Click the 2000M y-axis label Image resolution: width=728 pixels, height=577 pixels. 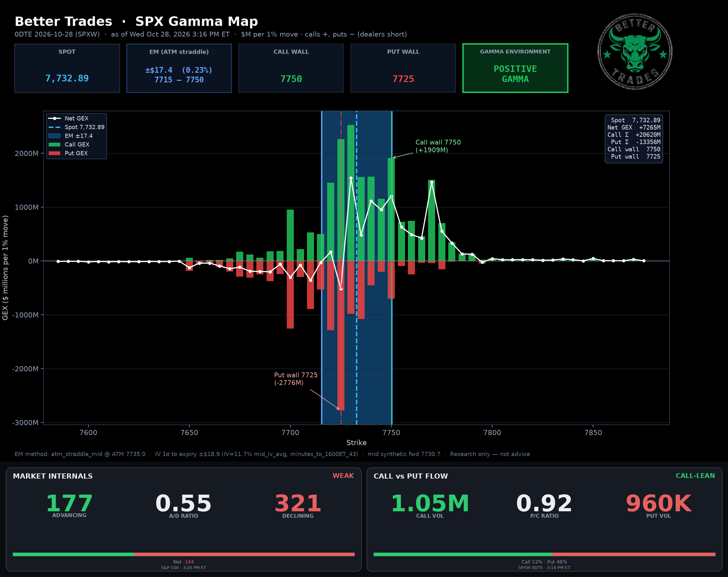click(x=26, y=153)
